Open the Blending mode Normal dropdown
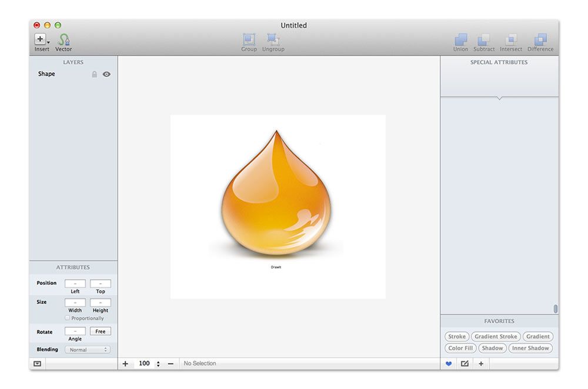 coord(88,350)
